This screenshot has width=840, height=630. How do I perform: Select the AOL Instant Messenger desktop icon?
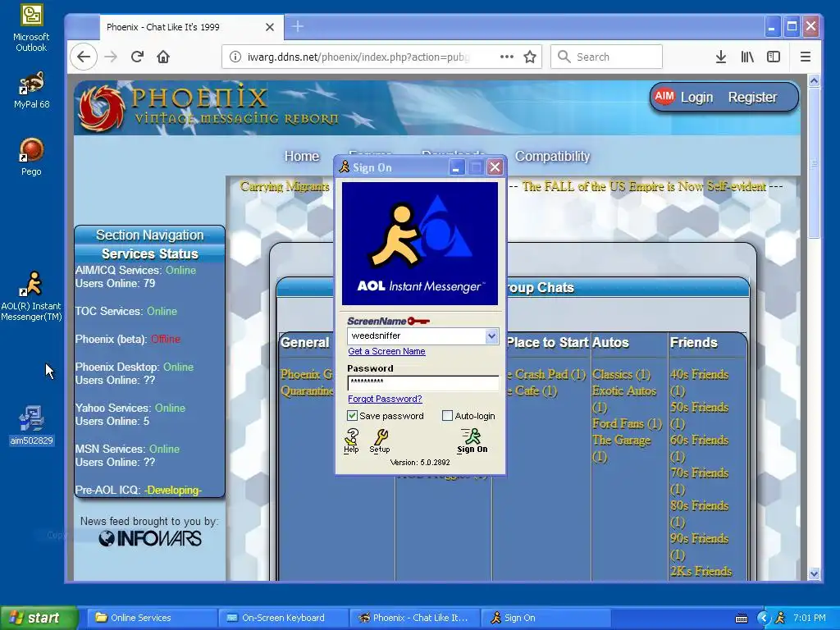31,295
